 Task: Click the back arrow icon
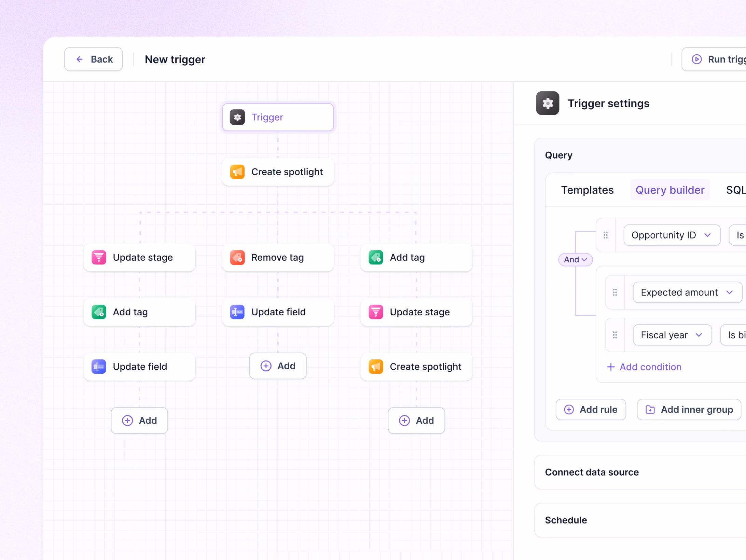[80, 59]
